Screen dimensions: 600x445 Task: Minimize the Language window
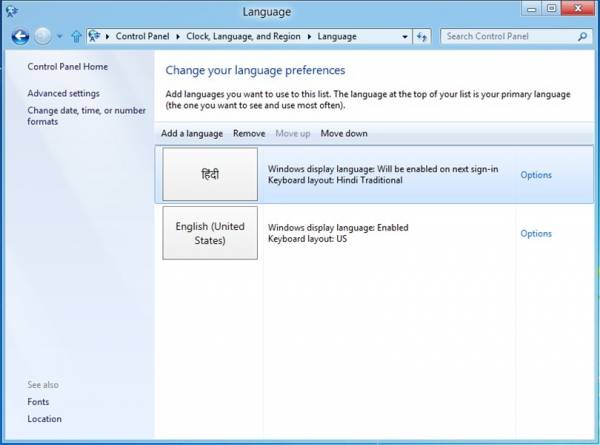531,9
